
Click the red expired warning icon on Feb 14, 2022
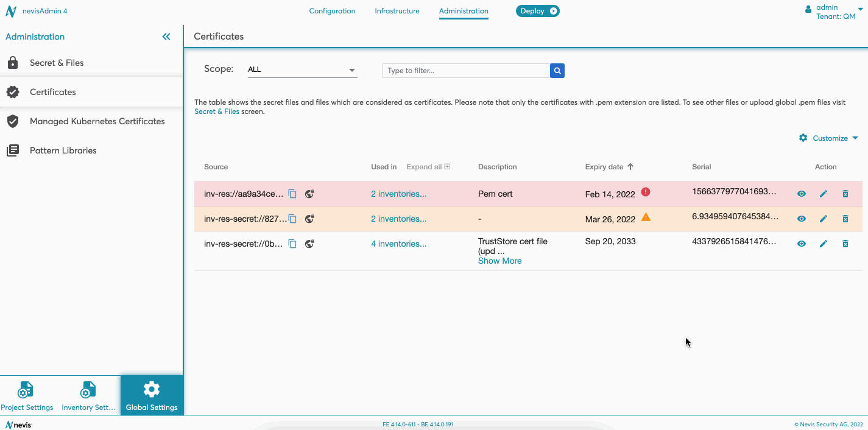click(x=646, y=192)
